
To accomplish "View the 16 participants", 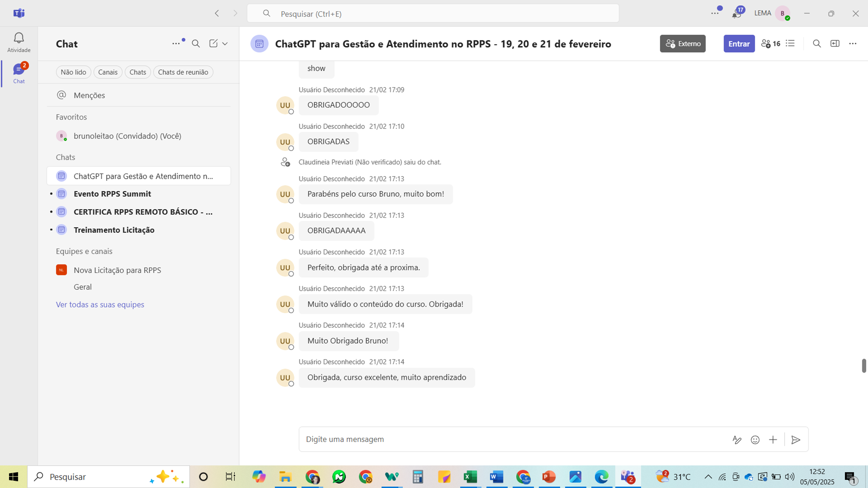I will (x=771, y=43).
